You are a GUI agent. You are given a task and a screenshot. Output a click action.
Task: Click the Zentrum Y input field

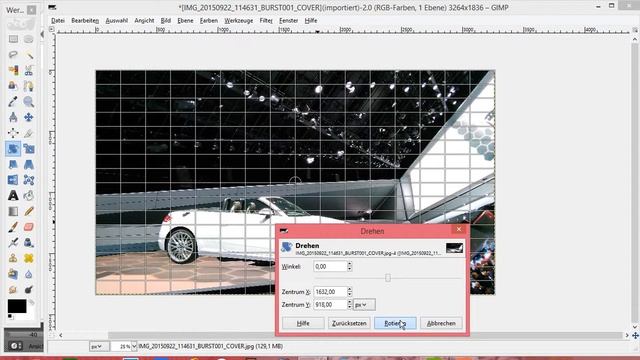pyautogui.click(x=330, y=305)
